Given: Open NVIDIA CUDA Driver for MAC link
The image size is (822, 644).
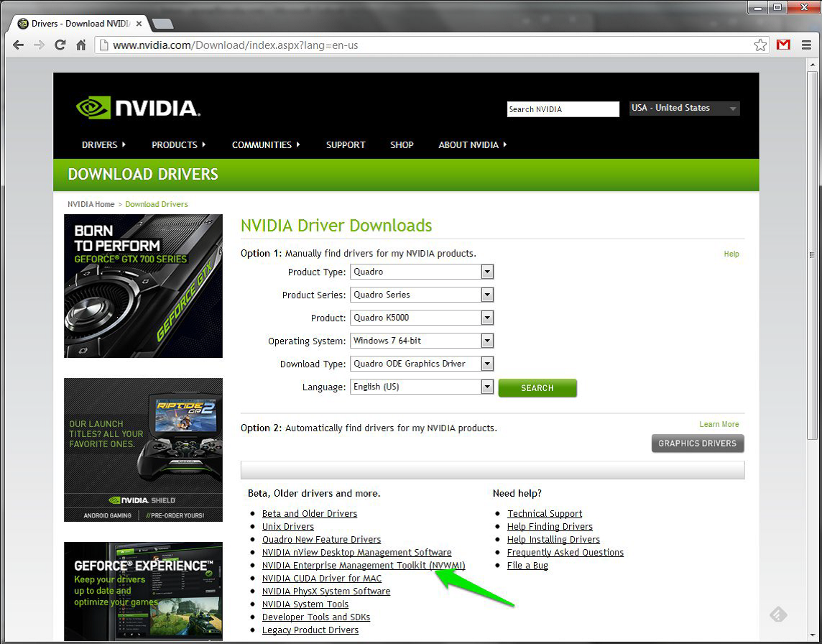Looking at the screenshot, I should (x=322, y=579).
